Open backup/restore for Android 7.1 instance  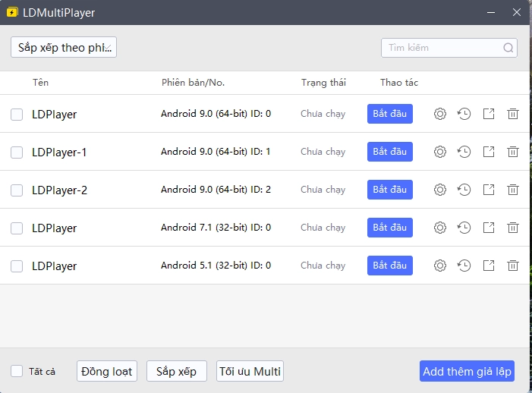click(x=464, y=228)
